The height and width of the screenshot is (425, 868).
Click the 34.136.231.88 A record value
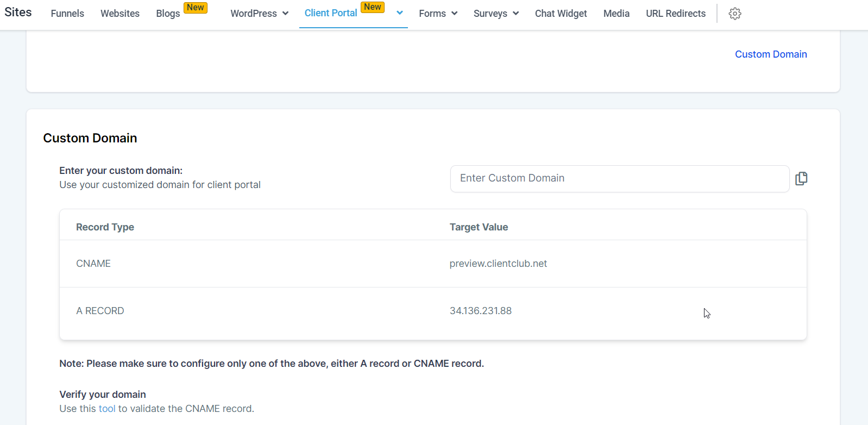480,311
